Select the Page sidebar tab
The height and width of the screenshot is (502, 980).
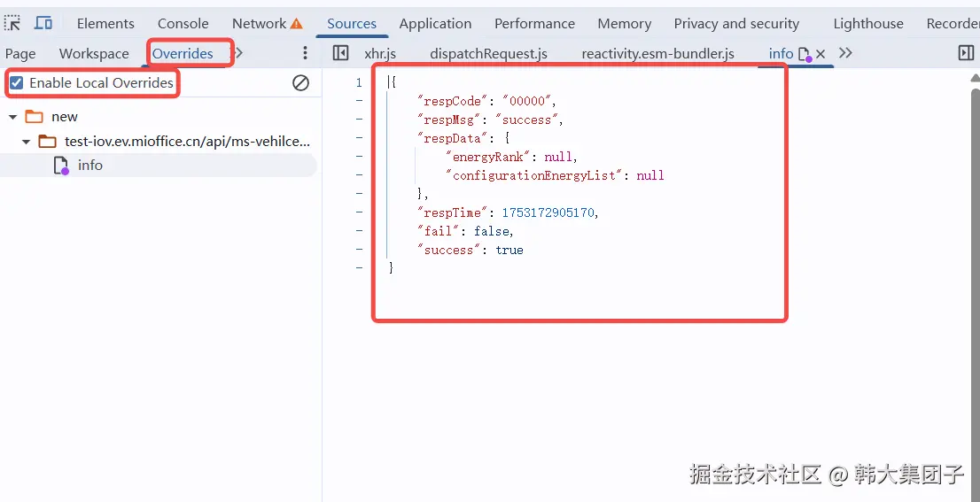tap(20, 54)
